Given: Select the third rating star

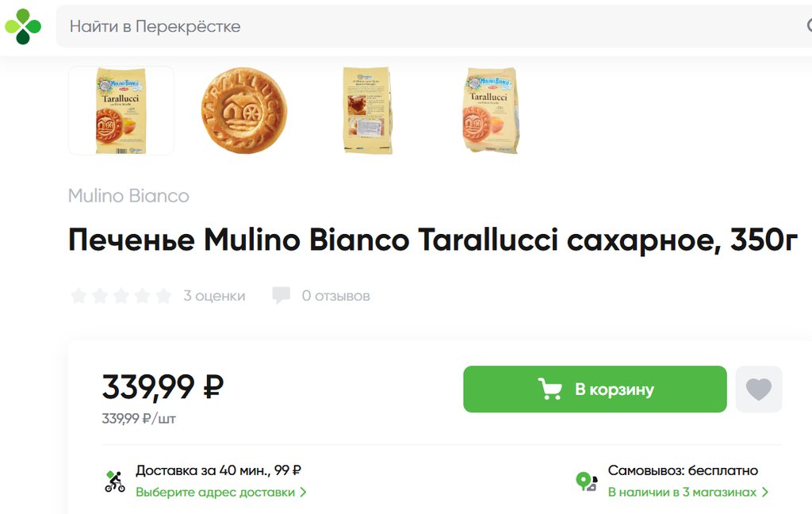Looking at the screenshot, I should point(121,296).
